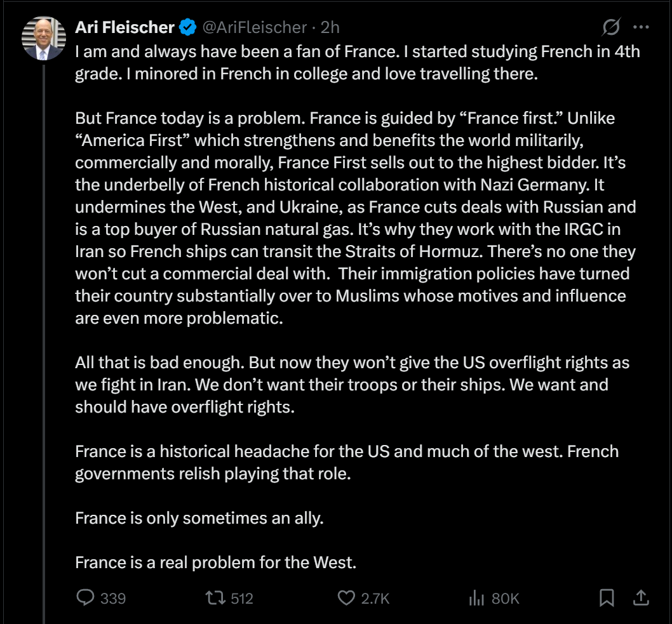Open Ari Fleischer's profile picture
This screenshot has height=624, width=672.
point(44,38)
